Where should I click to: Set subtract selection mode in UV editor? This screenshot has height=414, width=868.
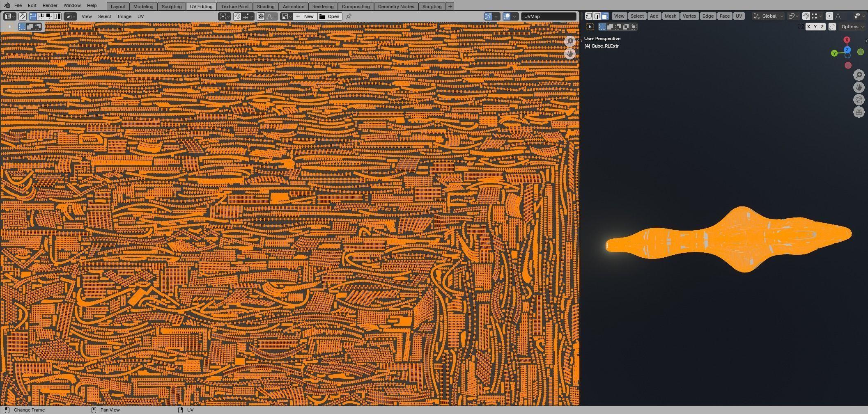point(38,27)
